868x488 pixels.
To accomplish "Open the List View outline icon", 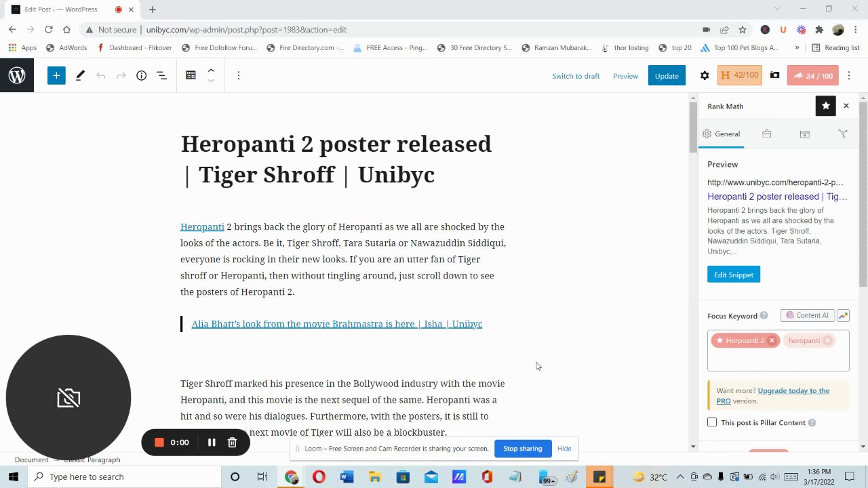I will click(161, 75).
